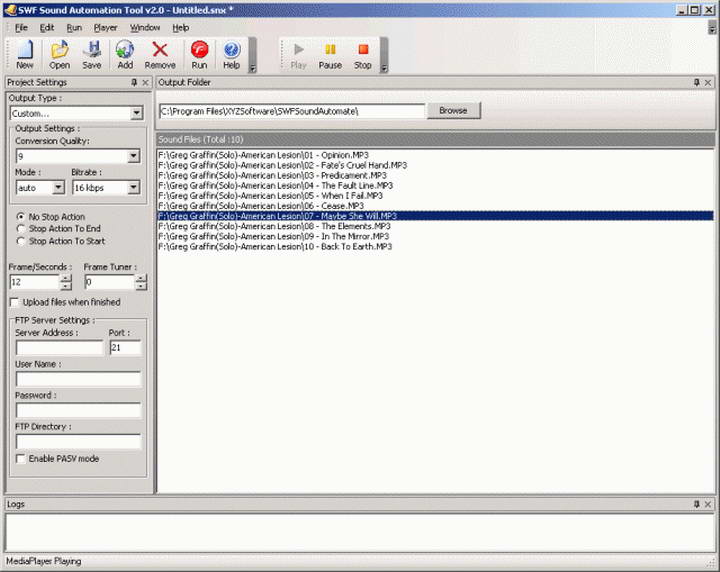Click the Browse button

coord(454,111)
